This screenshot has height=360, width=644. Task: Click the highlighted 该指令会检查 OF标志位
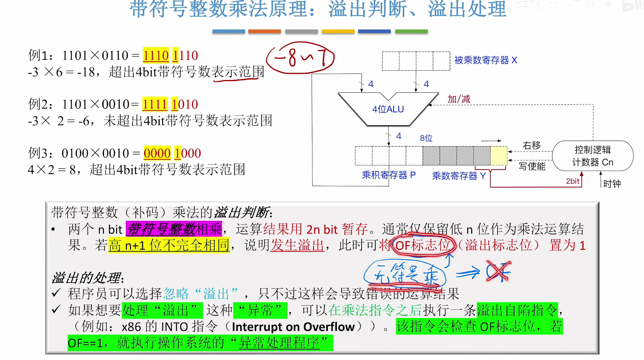coord(466,326)
